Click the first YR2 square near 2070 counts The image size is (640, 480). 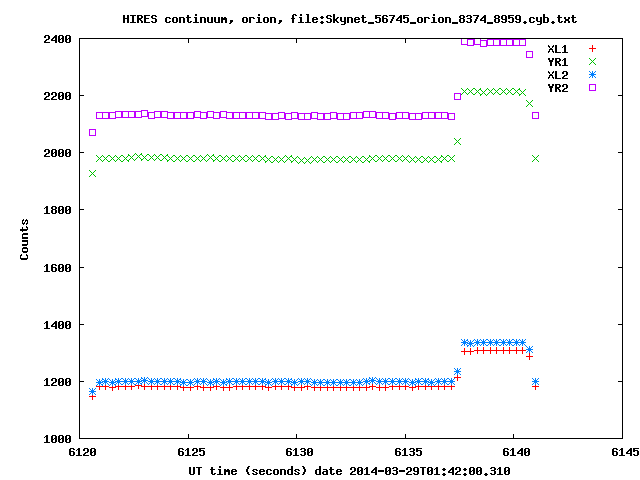[93, 133]
